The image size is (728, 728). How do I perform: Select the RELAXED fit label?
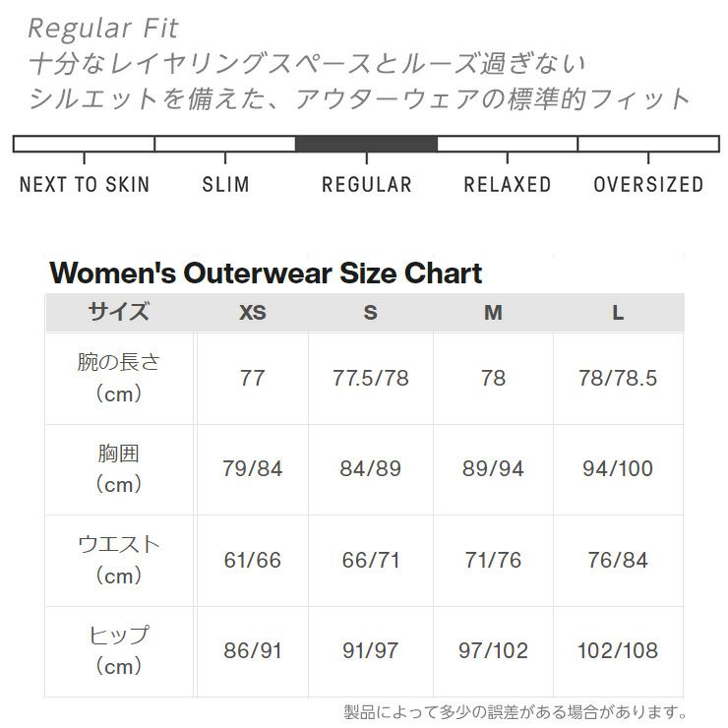point(507,184)
